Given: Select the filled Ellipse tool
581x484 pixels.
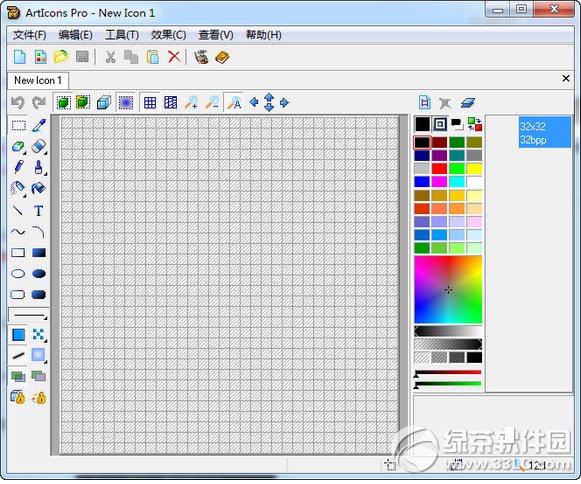Looking at the screenshot, I should coord(39,274).
